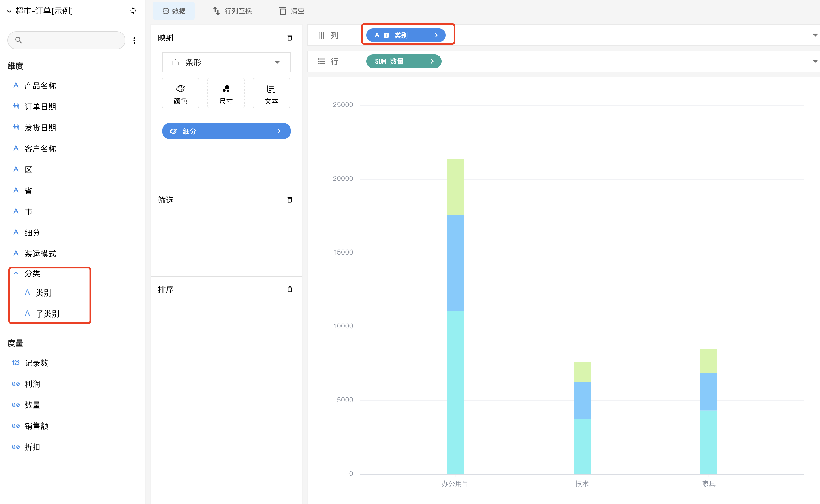The image size is (820, 504).
Task: Clear the 排序 panel with its trash icon
Action: pos(290,289)
